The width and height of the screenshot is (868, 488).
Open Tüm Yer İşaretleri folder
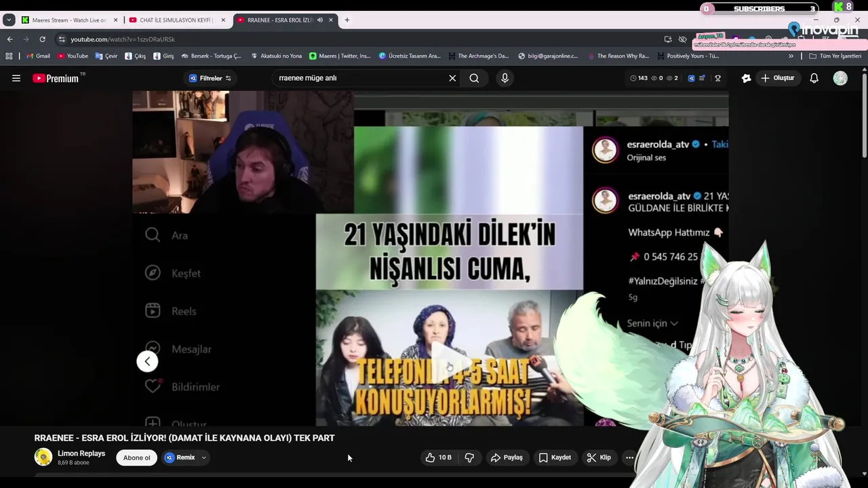coord(835,56)
